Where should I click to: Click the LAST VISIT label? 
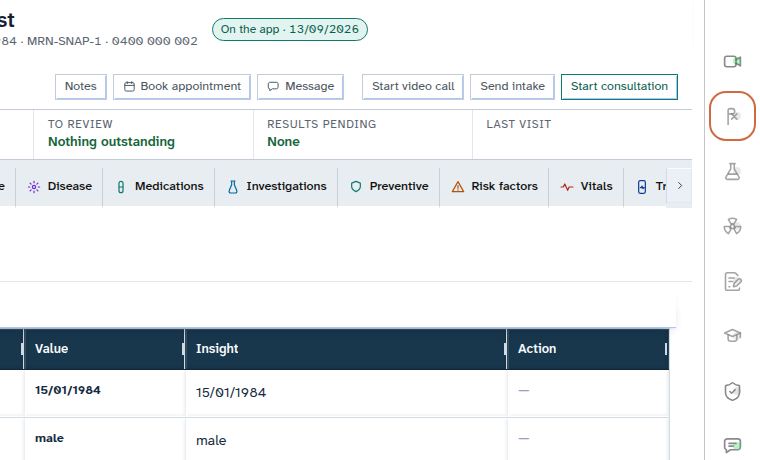519,125
